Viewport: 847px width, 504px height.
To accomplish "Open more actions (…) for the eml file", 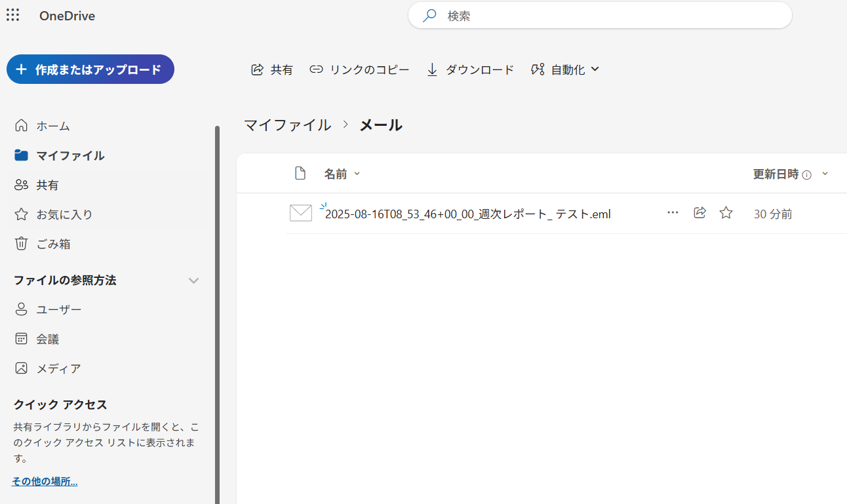I will (x=673, y=213).
